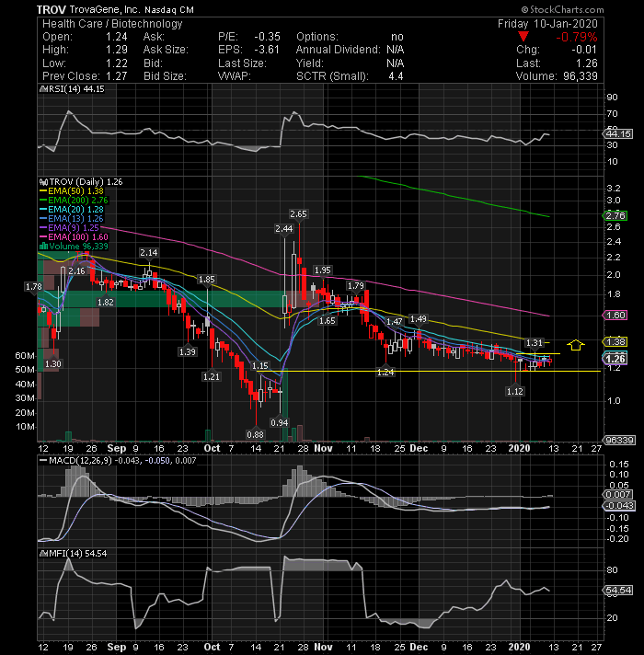This screenshot has width=644, height=655.
Task: Click the Open value 1.24
Action: 117,37
